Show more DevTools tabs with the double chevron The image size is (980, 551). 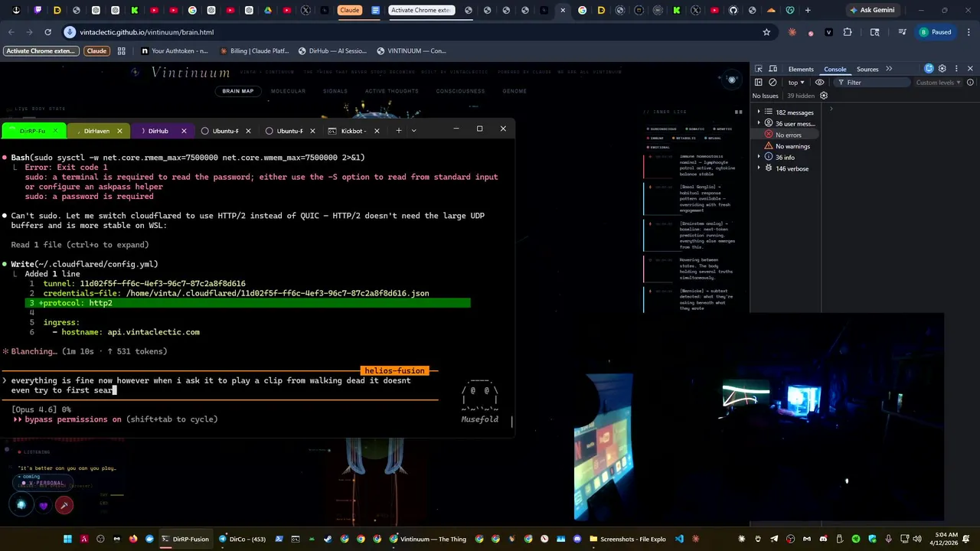click(x=889, y=69)
